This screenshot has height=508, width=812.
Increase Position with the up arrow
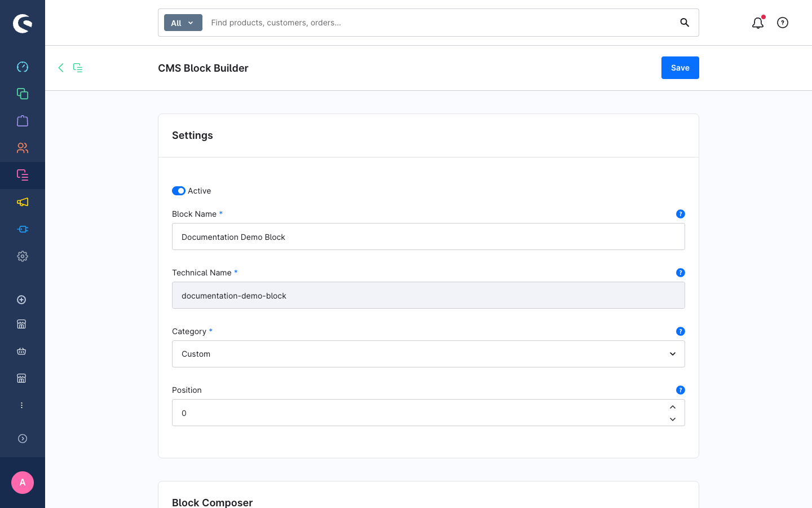[x=673, y=407]
